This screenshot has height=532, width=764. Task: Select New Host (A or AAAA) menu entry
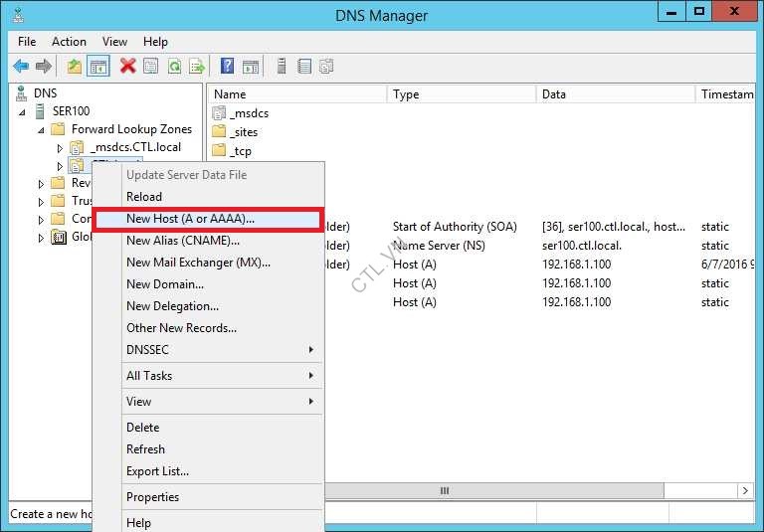(190, 219)
